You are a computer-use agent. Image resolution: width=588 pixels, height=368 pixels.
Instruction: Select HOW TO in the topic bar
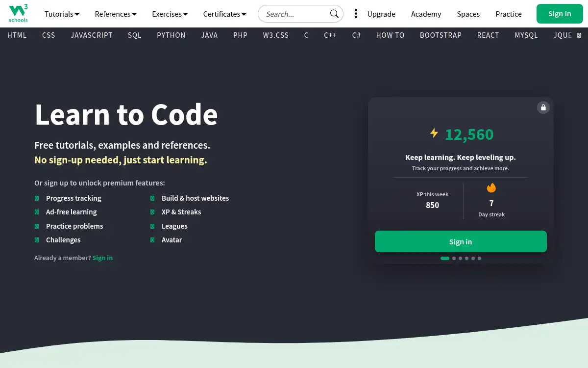click(x=390, y=35)
